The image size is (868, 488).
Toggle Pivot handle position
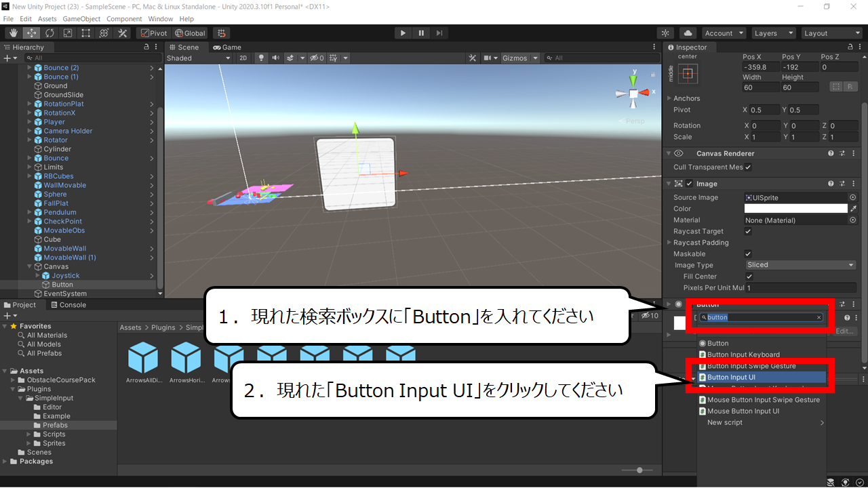pyautogui.click(x=153, y=33)
